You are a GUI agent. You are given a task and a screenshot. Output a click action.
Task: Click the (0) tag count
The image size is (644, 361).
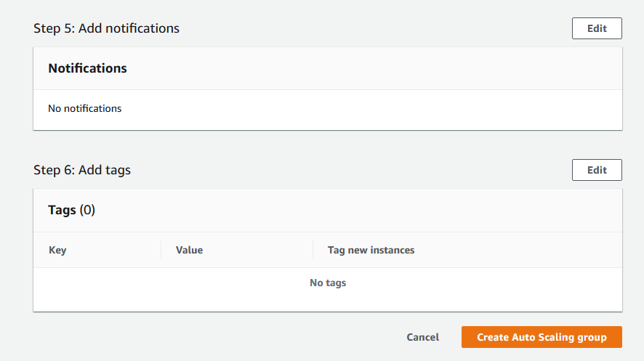click(87, 210)
